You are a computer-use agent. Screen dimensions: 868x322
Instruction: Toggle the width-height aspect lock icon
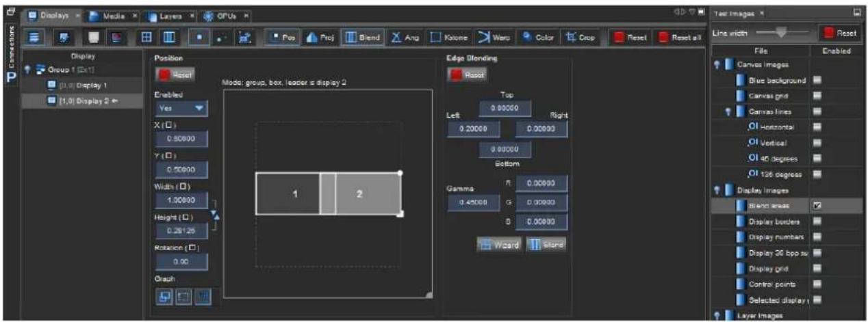click(214, 215)
